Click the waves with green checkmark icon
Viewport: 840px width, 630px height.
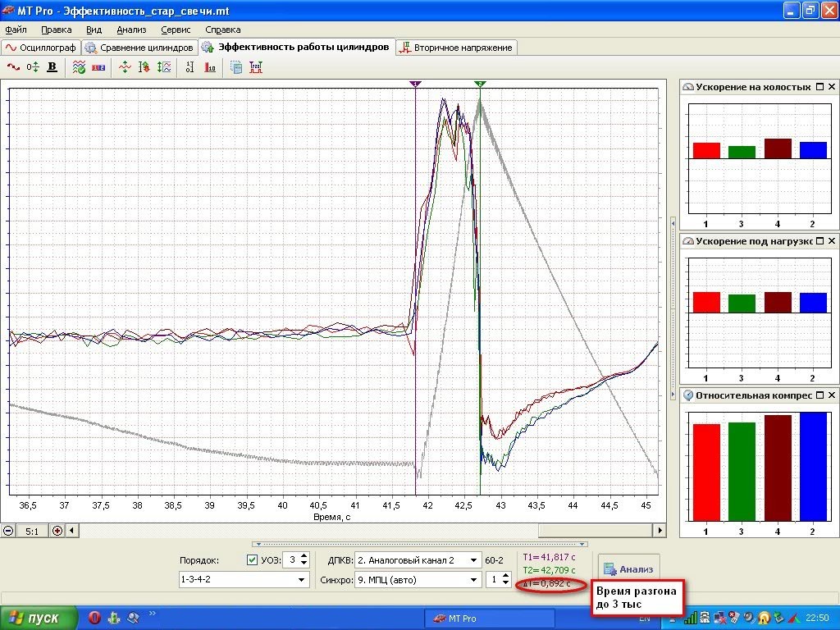80,67
